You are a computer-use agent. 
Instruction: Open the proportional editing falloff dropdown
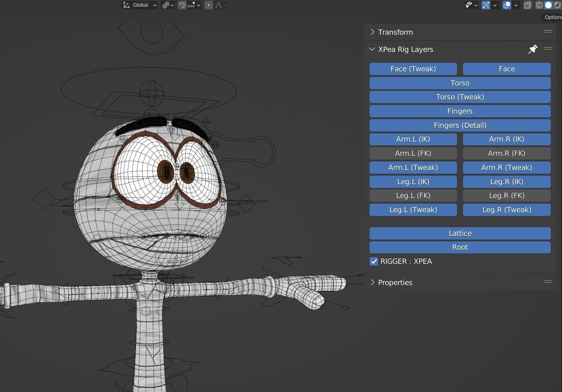(x=225, y=5)
